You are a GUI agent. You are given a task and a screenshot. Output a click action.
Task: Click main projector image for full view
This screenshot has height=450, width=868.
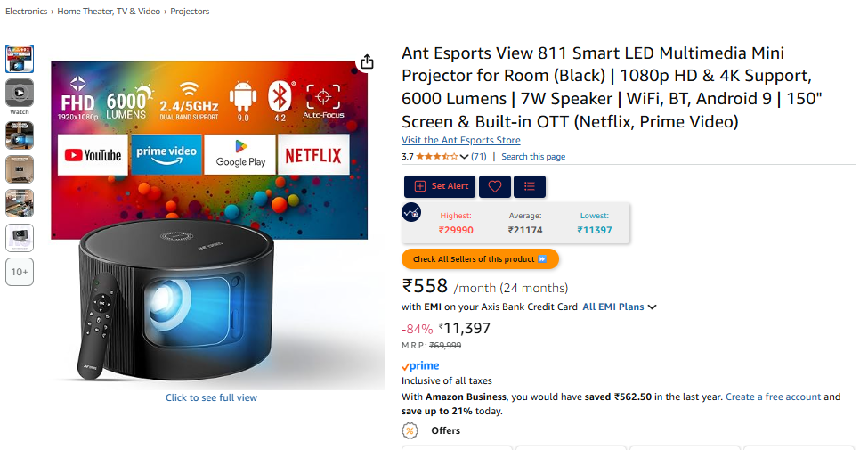211,223
